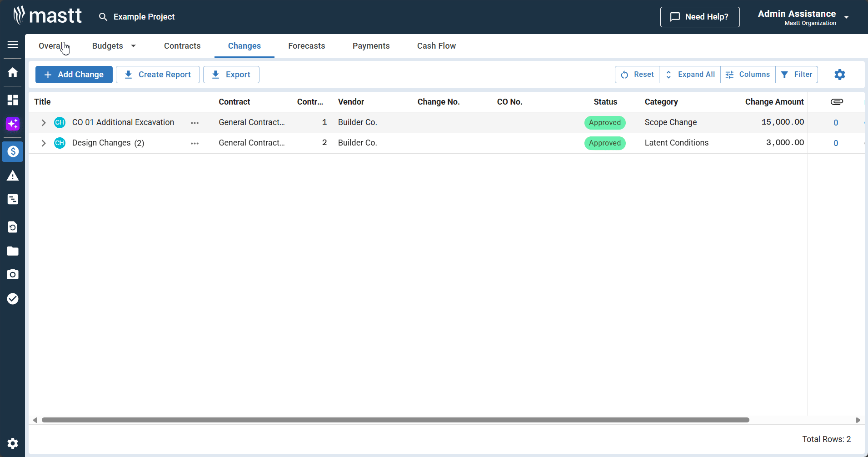Screen dimensions: 868x457
Task: Expand the CO 01 Additional Excavation row
Action: coord(44,123)
